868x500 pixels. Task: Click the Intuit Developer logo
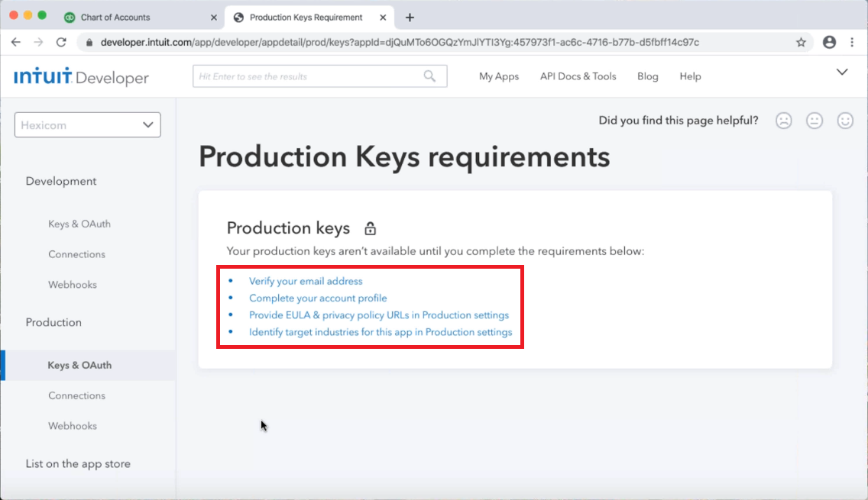click(81, 77)
